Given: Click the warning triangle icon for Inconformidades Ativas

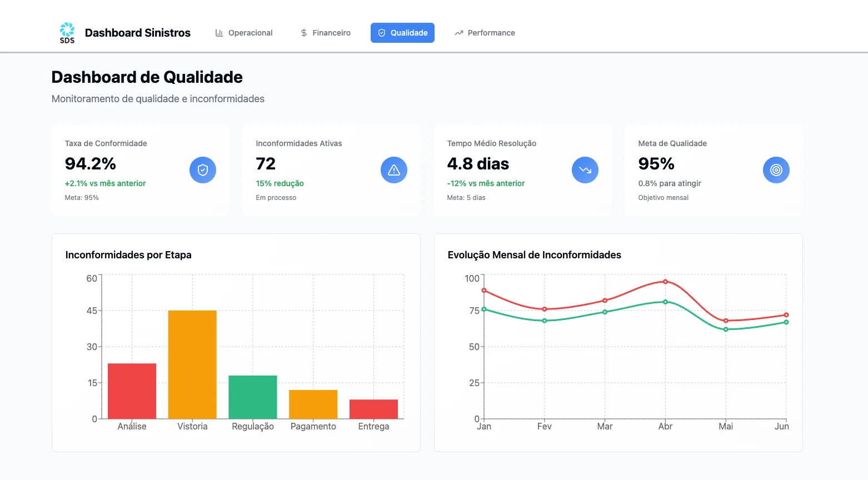Looking at the screenshot, I should [394, 170].
